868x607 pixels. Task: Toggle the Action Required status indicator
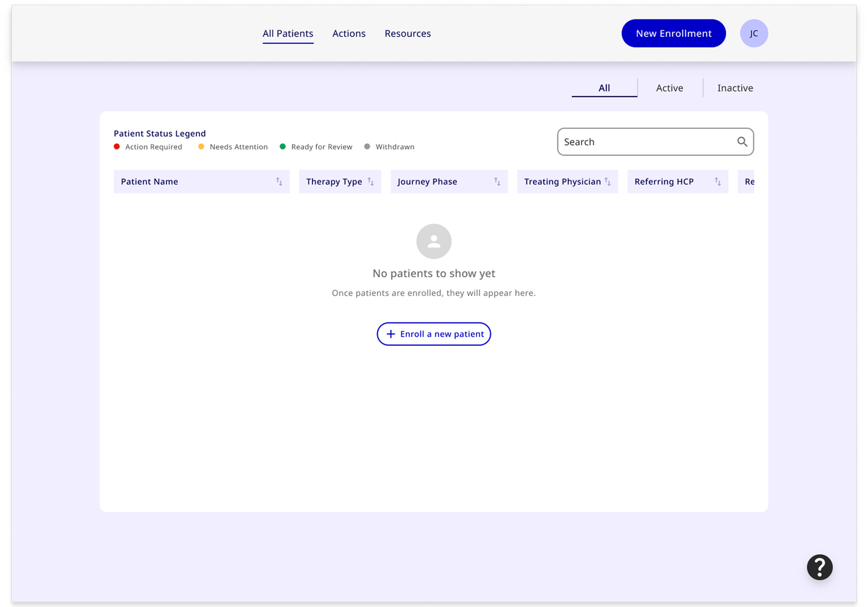coord(117,146)
